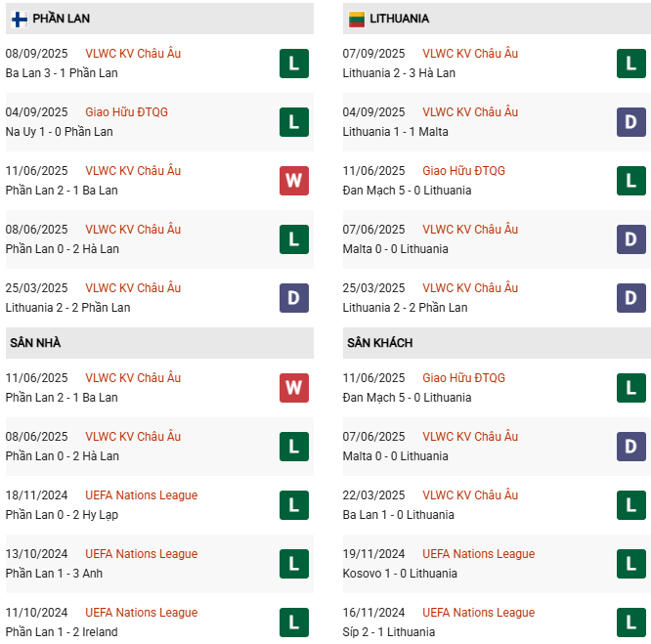
Task: Select the SÂN NHÀ section header
Action: (35, 343)
